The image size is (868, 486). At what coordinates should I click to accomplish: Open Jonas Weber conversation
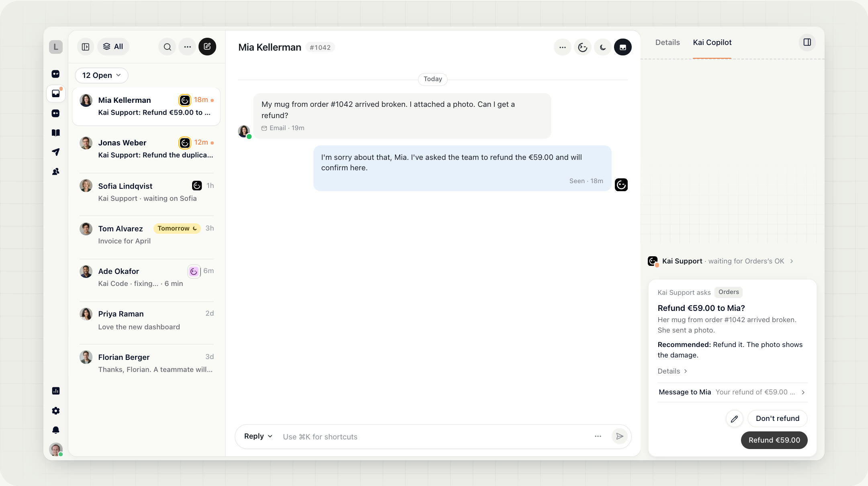[x=146, y=149]
